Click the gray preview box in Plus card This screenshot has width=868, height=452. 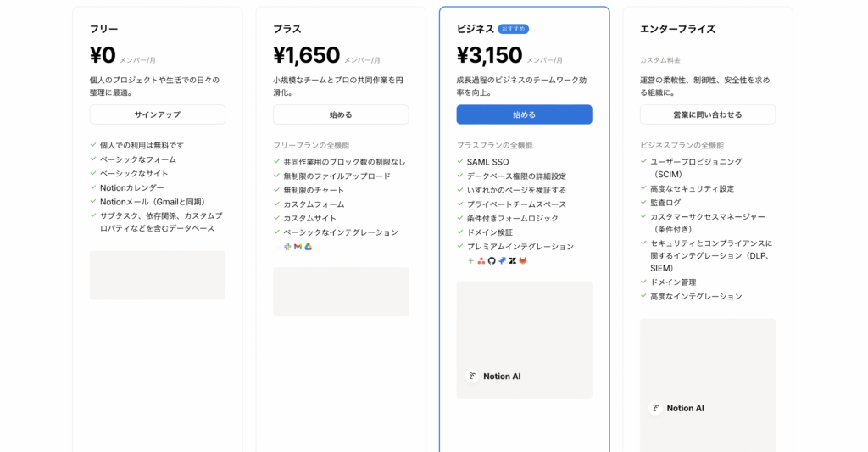pos(341,292)
